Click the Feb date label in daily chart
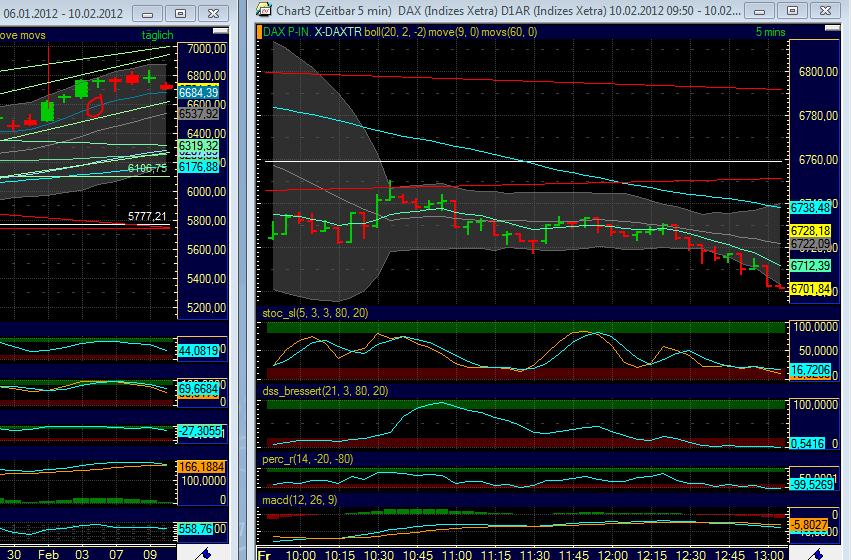The height and width of the screenshot is (560, 851). [x=48, y=555]
